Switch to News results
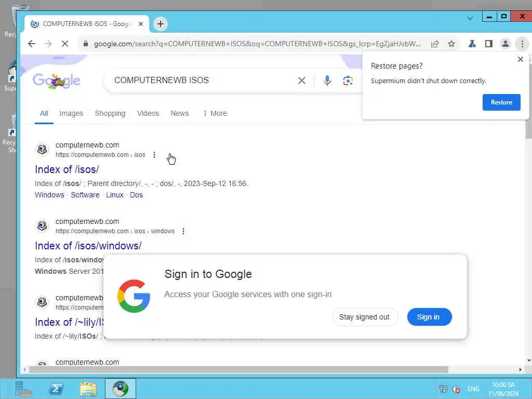532x399 pixels. pos(179,113)
